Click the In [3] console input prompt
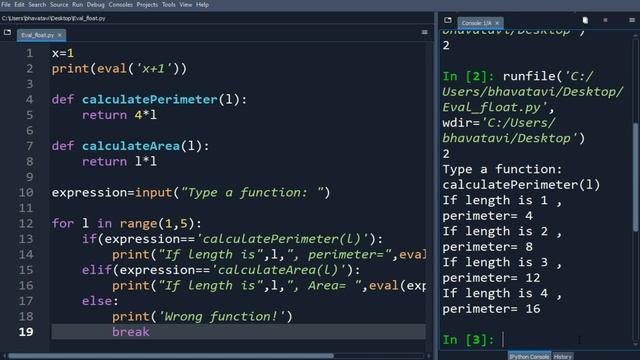 coord(469,340)
